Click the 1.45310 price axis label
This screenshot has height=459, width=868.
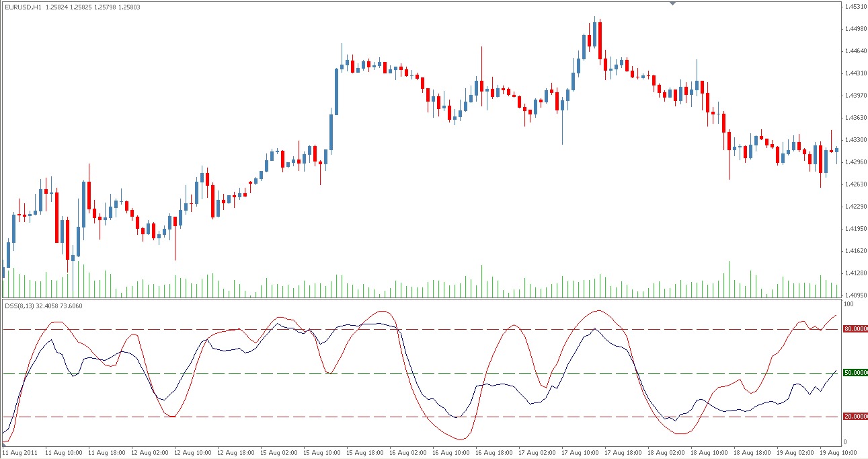[x=855, y=7]
